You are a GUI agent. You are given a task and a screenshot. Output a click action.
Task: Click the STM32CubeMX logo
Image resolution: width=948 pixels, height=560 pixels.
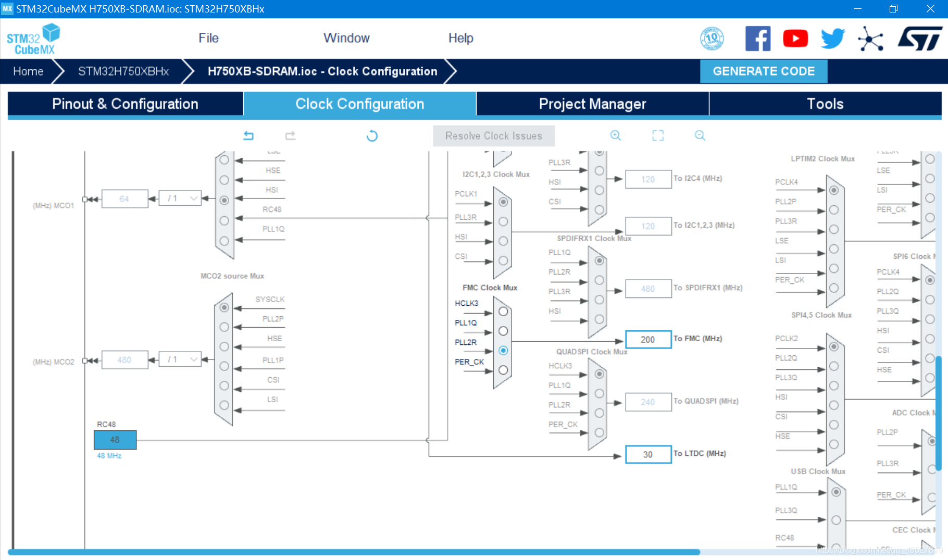pyautogui.click(x=33, y=39)
